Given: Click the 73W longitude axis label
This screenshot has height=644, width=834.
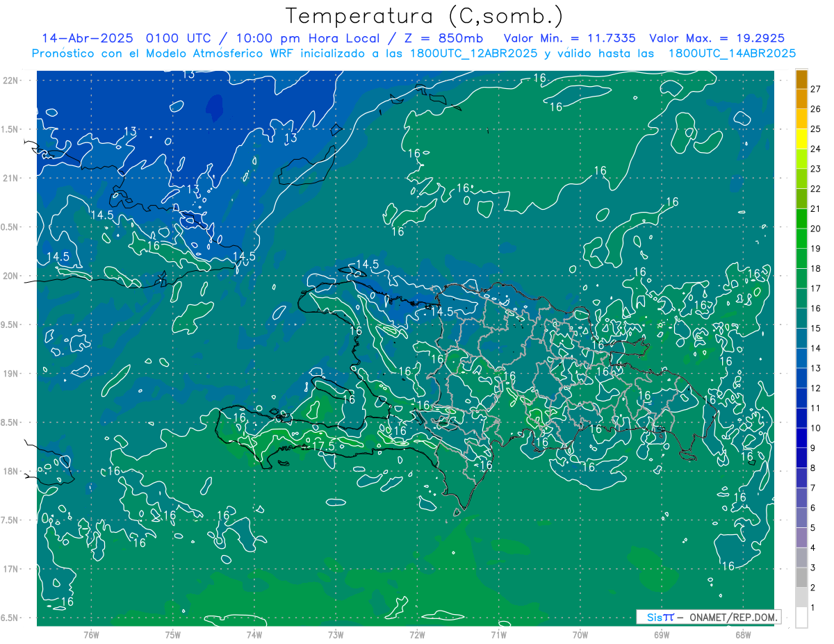Looking at the screenshot, I should [x=336, y=635].
